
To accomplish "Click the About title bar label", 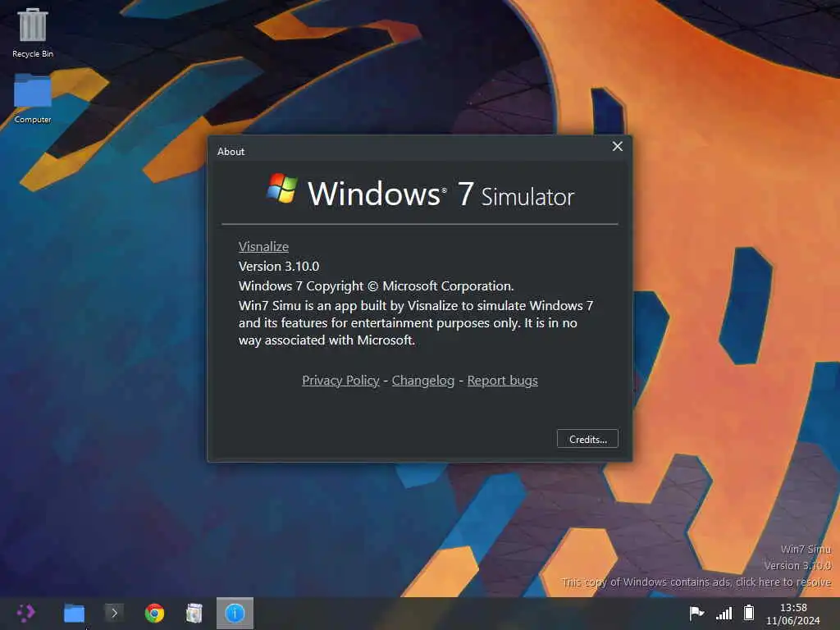I will [231, 152].
